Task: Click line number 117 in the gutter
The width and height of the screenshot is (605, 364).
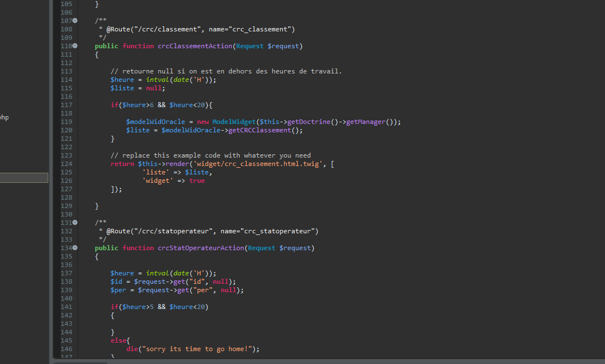Action: (x=66, y=105)
